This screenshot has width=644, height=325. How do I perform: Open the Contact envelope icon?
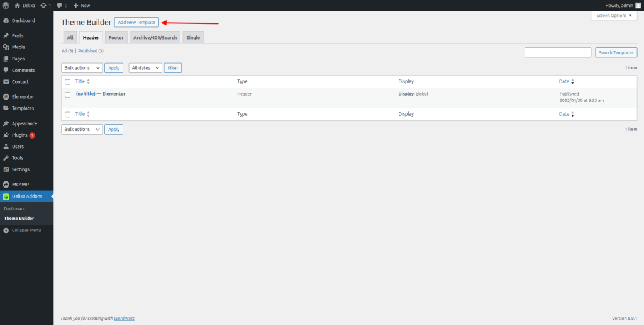(6, 82)
